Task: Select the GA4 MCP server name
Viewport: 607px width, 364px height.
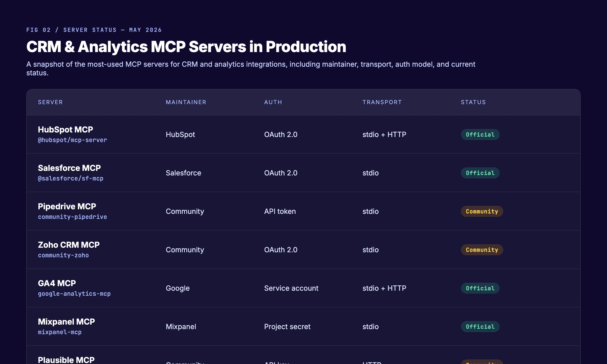Action: click(57, 283)
